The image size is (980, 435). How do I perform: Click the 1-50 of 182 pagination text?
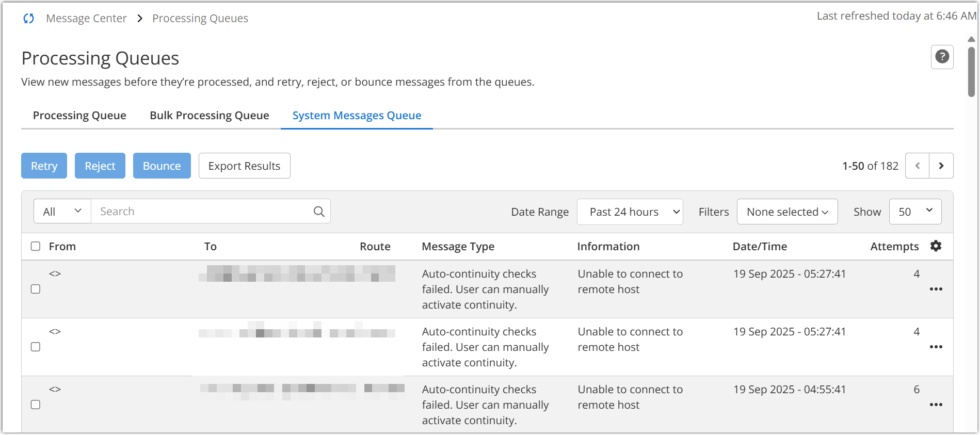coord(870,166)
